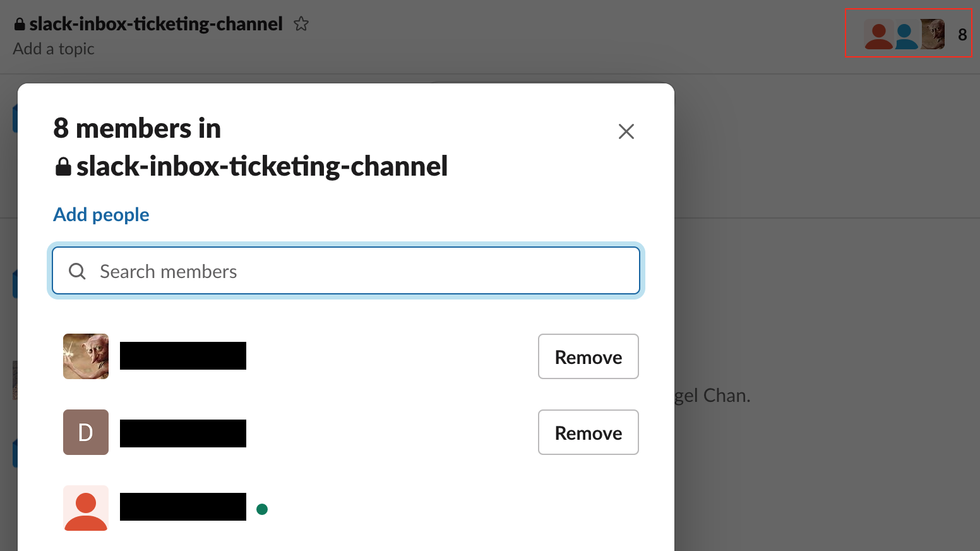Click the lock icon inside the modal title
980x551 pixels.
click(63, 166)
